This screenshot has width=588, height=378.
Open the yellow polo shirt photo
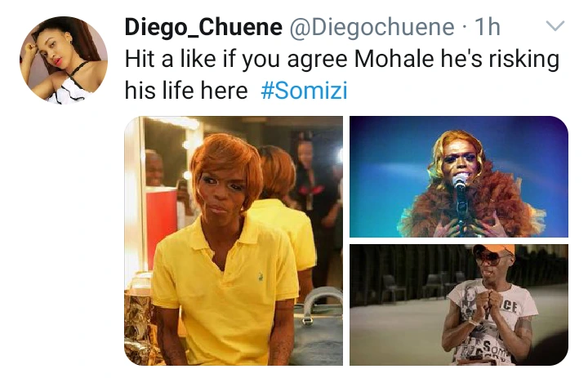click(x=234, y=241)
